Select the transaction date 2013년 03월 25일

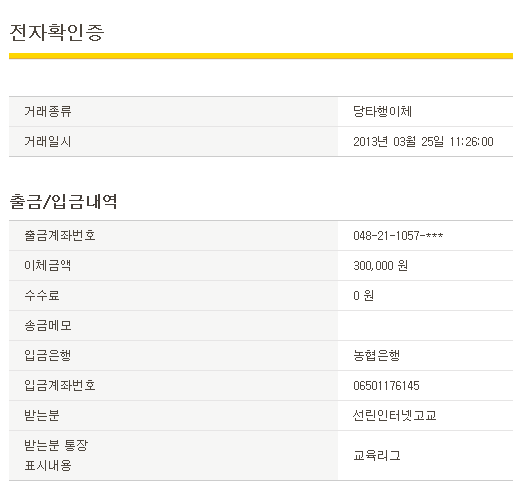[398, 142]
